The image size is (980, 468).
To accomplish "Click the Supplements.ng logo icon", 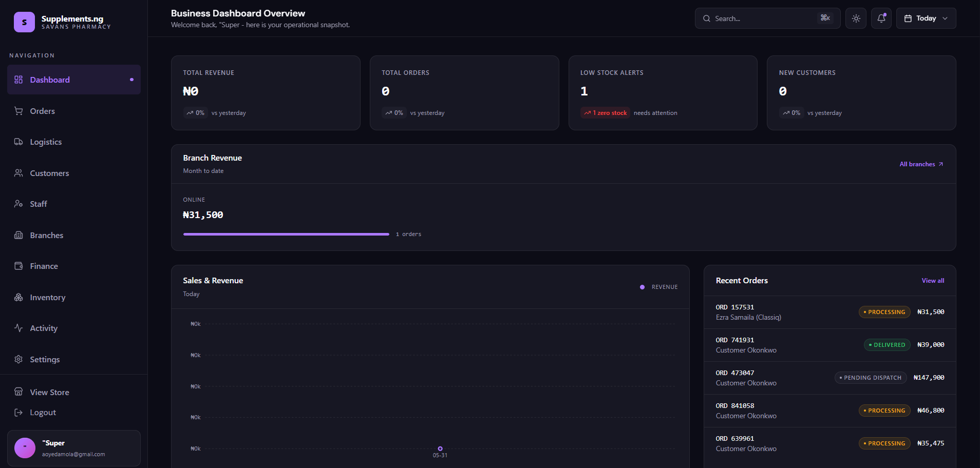I will (24, 22).
